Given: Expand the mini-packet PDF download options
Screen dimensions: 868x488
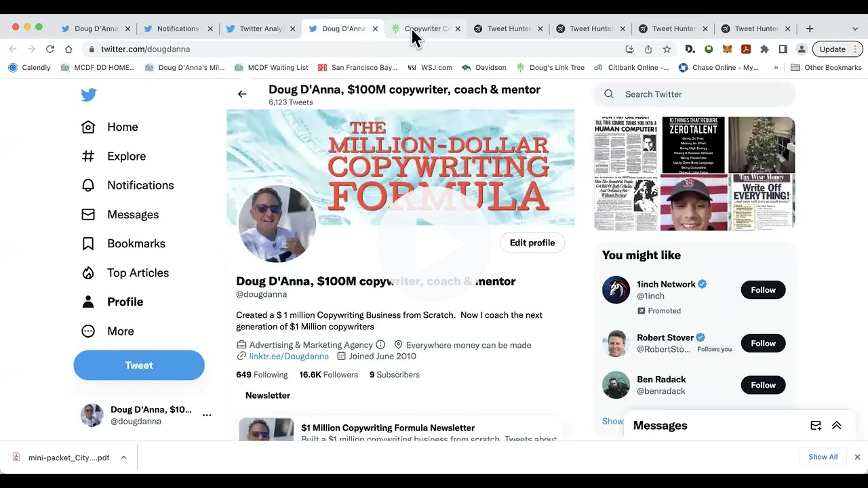Looking at the screenshot, I should pyautogui.click(x=123, y=457).
